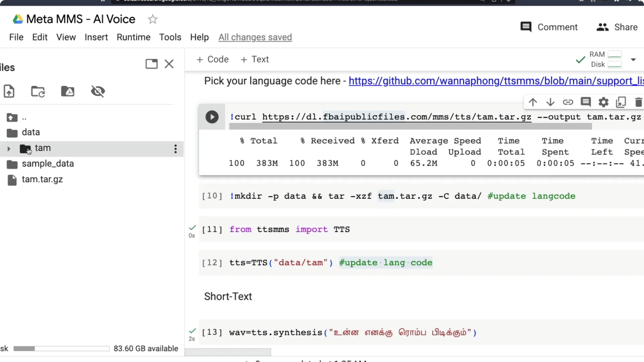Add a comment to the curl cell
The width and height of the screenshot is (644, 362).
pos(586,102)
